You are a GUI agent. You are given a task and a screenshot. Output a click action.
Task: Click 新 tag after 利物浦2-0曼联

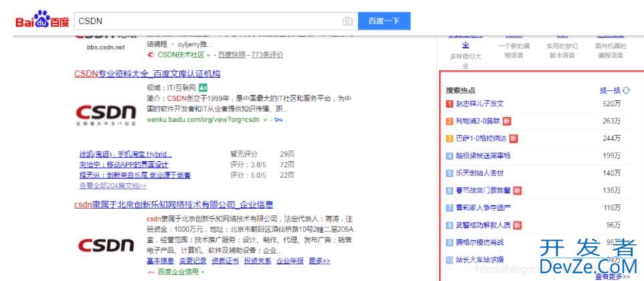(507, 121)
